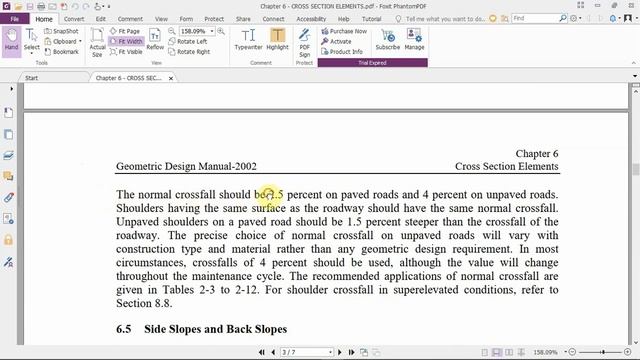The width and height of the screenshot is (640, 360).
Task: Go to the previous page
Action: (273, 352)
